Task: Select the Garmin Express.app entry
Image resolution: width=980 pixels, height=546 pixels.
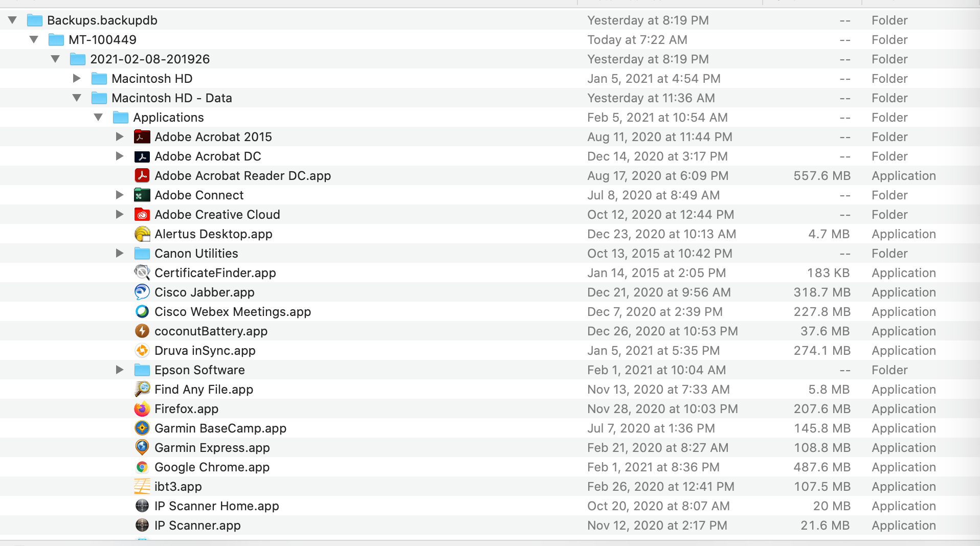Action: click(x=212, y=447)
